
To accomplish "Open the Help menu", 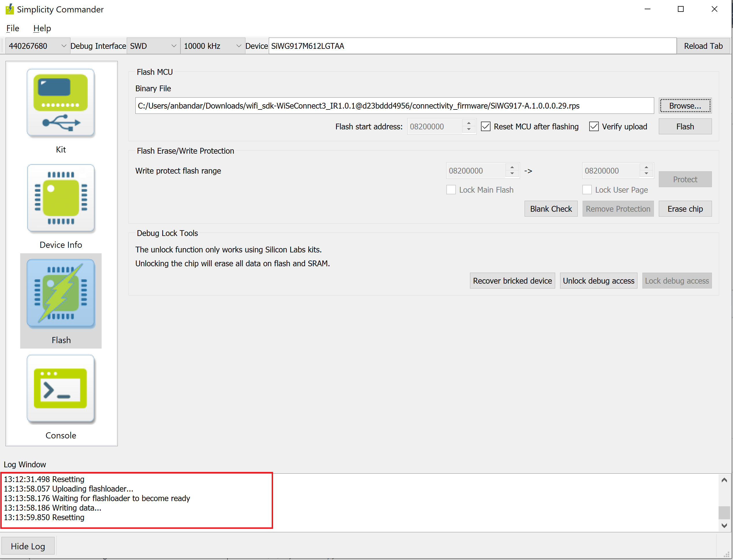I will point(42,28).
